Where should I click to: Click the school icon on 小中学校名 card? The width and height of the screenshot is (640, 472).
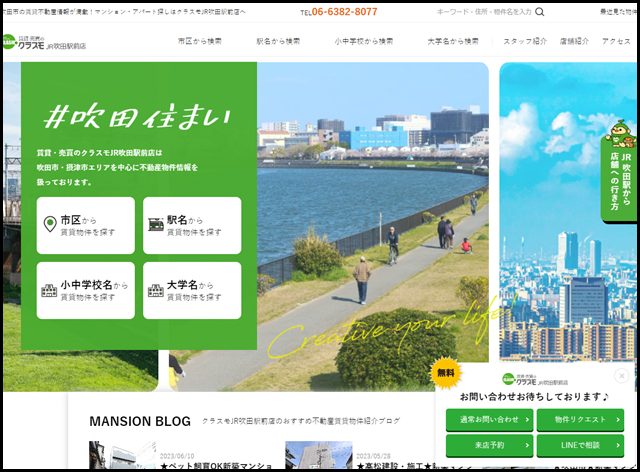pos(49,290)
